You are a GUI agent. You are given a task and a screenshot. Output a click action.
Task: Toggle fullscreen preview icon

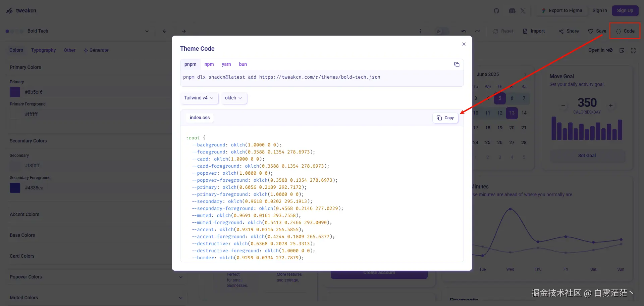(x=633, y=50)
